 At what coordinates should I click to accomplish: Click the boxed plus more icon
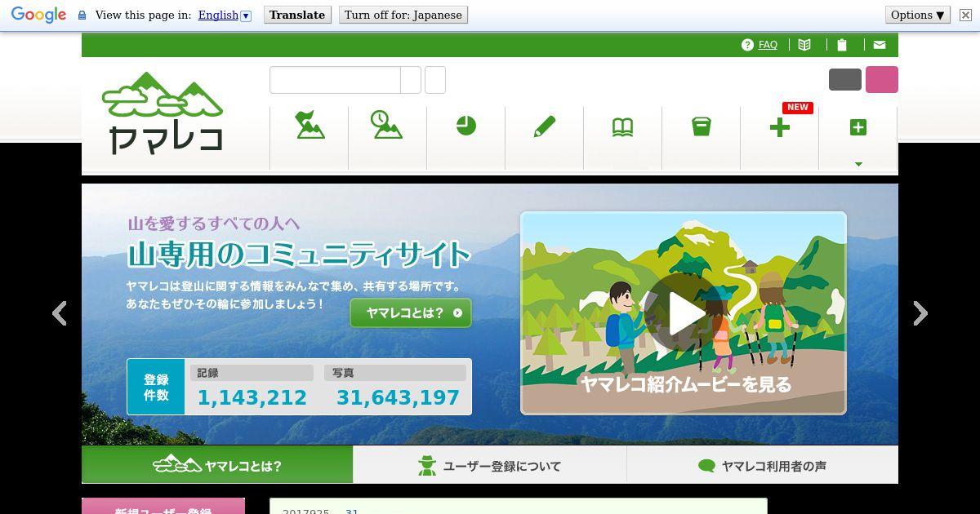point(857,127)
